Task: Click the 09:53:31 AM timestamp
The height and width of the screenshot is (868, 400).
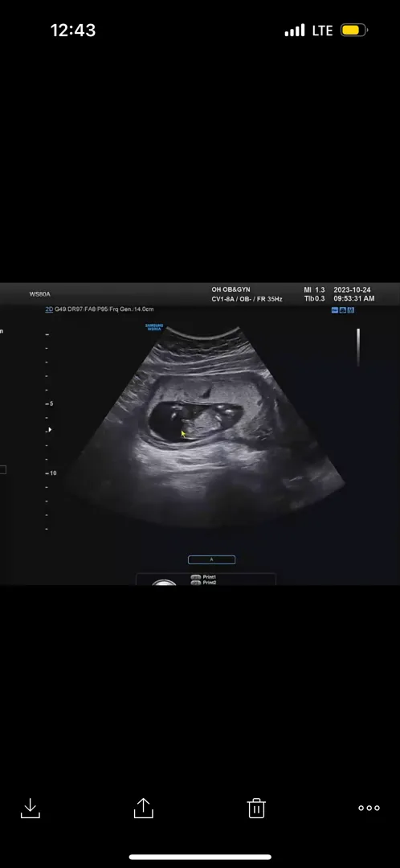Action: pos(354,298)
